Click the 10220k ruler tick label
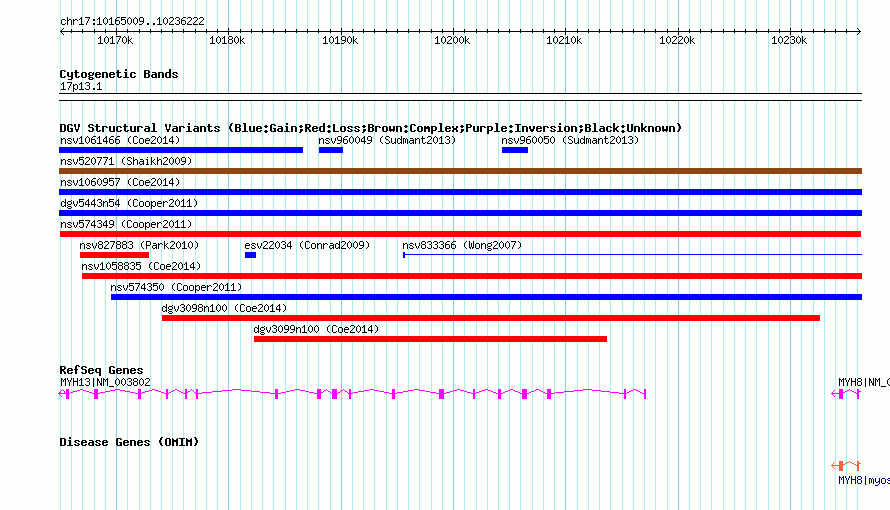The image size is (890, 510). pos(677,40)
